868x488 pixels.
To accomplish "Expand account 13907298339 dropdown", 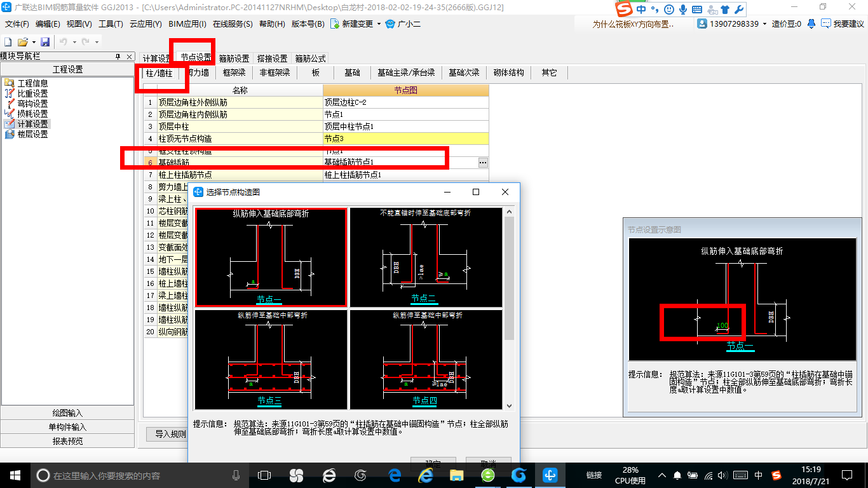I will [764, 24].
